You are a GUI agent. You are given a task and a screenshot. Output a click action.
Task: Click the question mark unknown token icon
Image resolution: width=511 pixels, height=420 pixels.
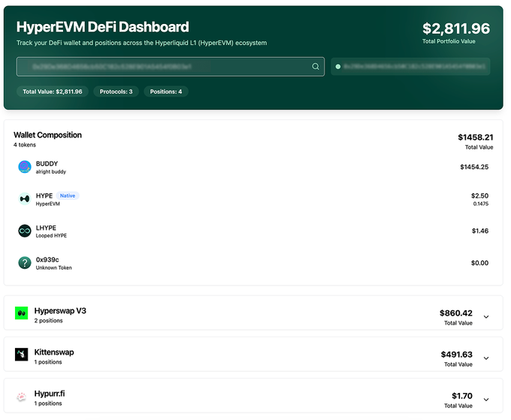25,263
